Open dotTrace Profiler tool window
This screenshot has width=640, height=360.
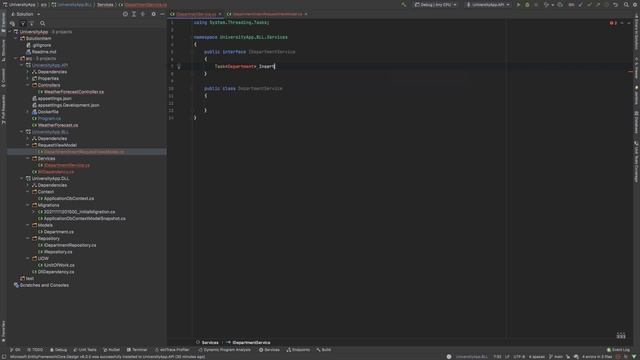pos(172,350)
